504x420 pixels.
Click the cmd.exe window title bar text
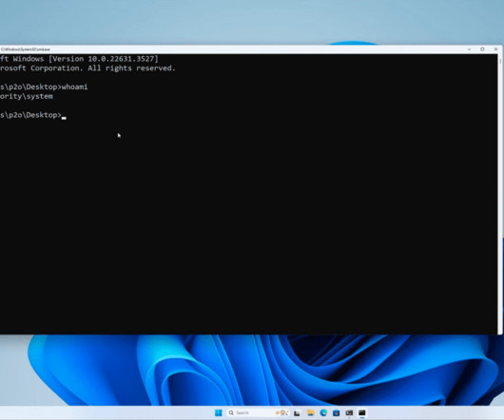(26, 49)
